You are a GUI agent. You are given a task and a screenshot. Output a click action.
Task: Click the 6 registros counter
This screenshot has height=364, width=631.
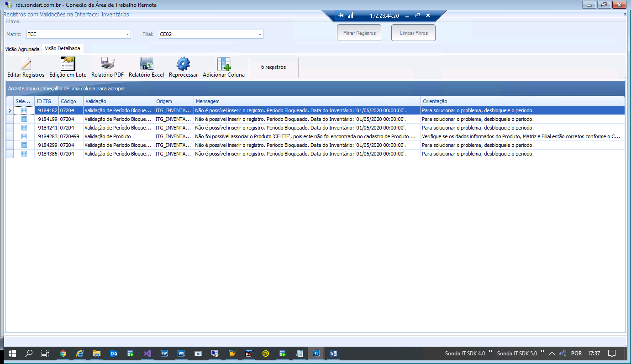[273, 67]
